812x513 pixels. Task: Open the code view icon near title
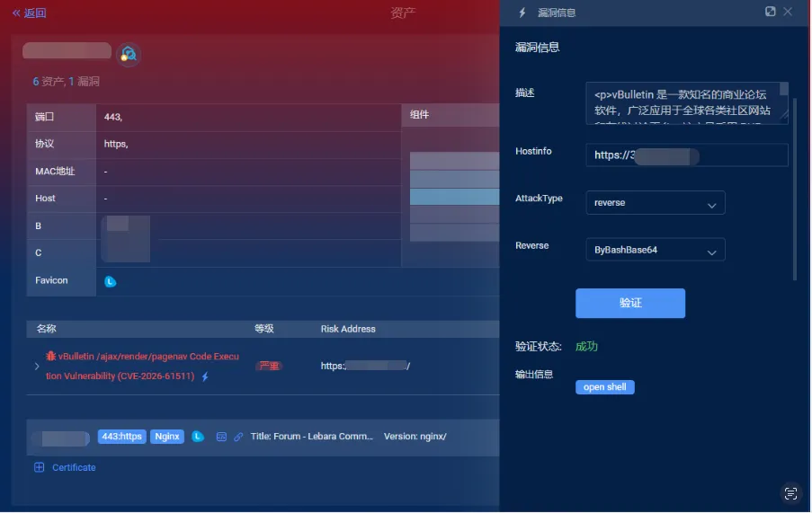(221, 437)
